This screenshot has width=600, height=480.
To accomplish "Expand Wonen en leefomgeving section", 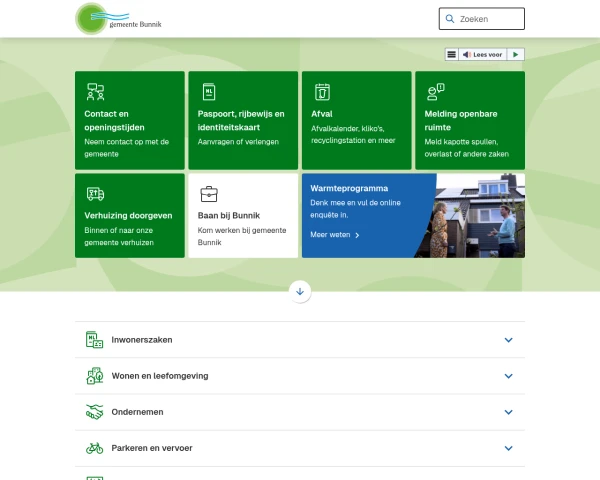I will (x=300, y=376).
